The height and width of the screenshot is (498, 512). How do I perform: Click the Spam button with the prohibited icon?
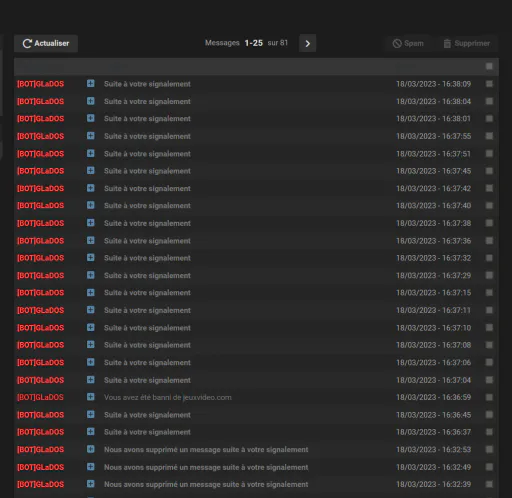pyautogui.click(x=408, y=43)
